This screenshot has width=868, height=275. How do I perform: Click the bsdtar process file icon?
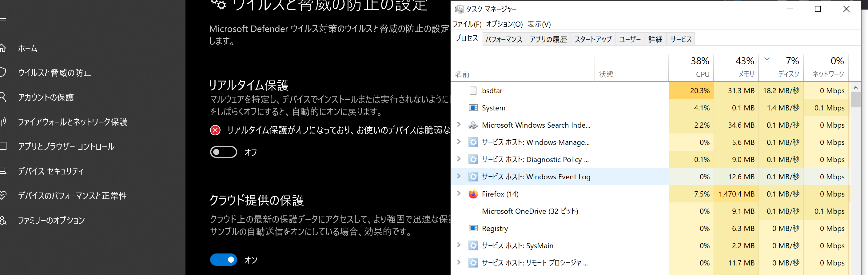(x=473, y=91)
